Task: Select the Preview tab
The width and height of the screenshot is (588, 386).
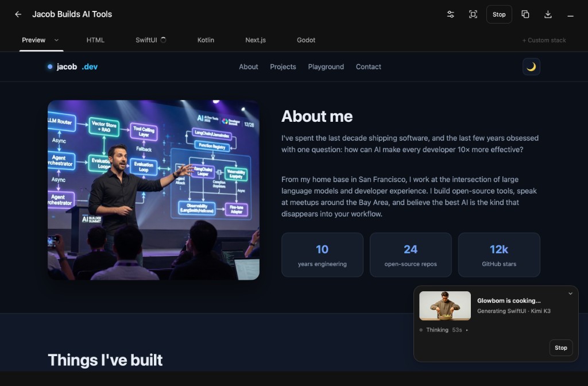Action: 33,40
